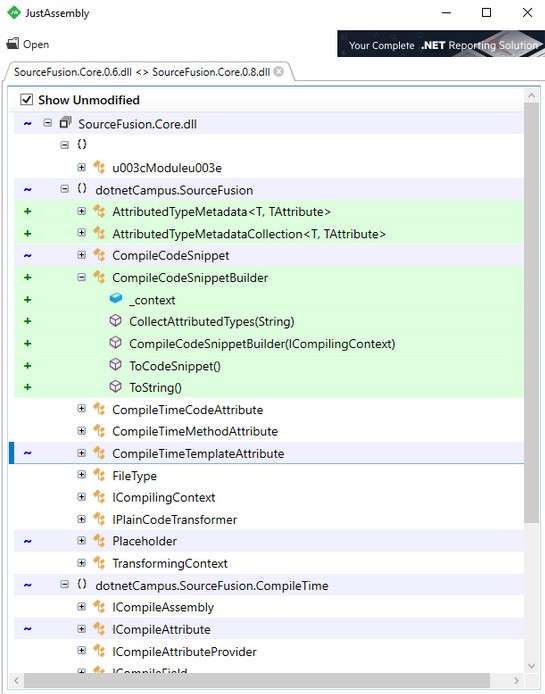This screenshot has width=545, height=694.
Task: Click the assembly icon beside SourceFusion.Core.dll
Action: click(66, 123)
